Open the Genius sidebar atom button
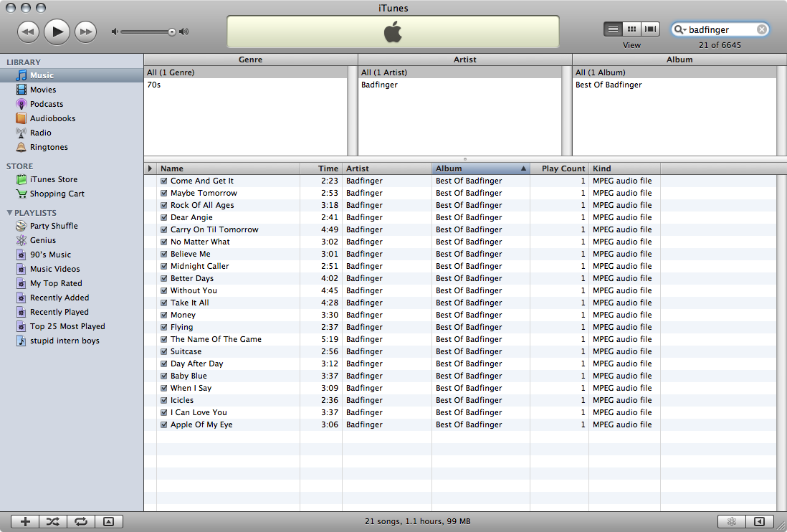The image size is (787, 532). pyautogui.click(x=732, y=521)
